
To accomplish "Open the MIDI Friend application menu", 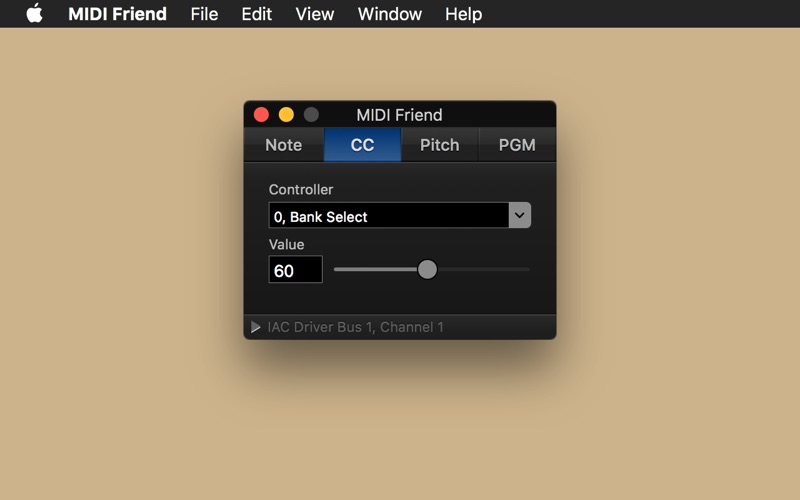I will coord(117,14).
